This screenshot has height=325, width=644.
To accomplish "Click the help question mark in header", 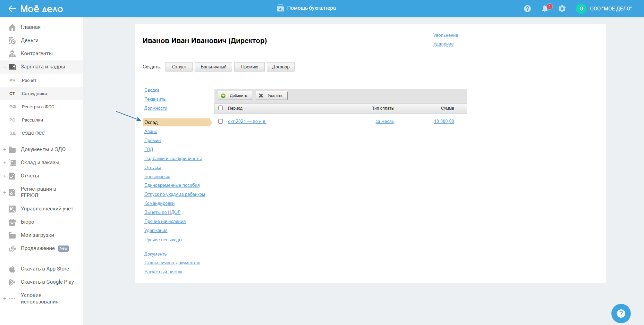I will click(527, 9).
